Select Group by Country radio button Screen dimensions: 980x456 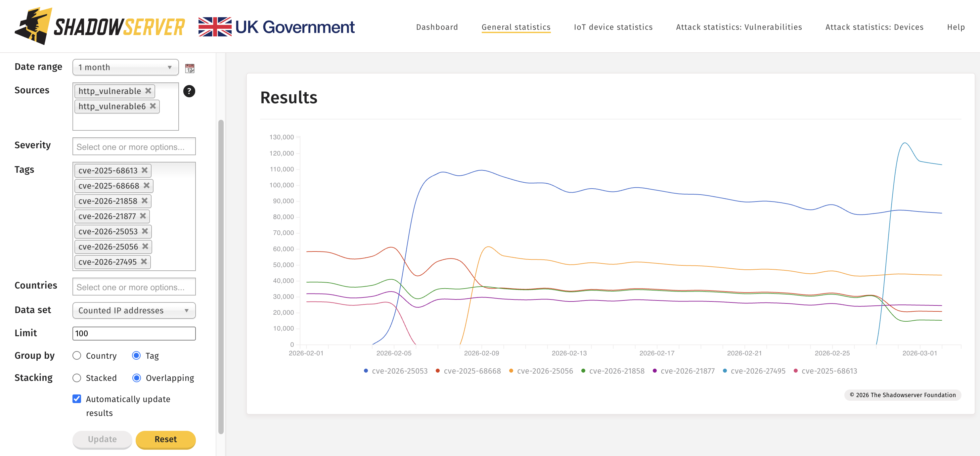(x=77, y=355)
